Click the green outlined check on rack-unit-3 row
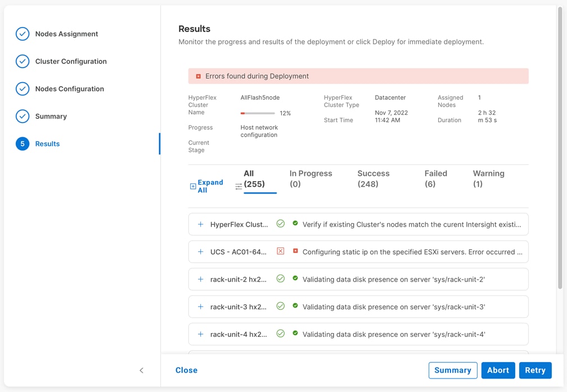The height and width of the screenshot is (392, 567). [x=280, y=306]
